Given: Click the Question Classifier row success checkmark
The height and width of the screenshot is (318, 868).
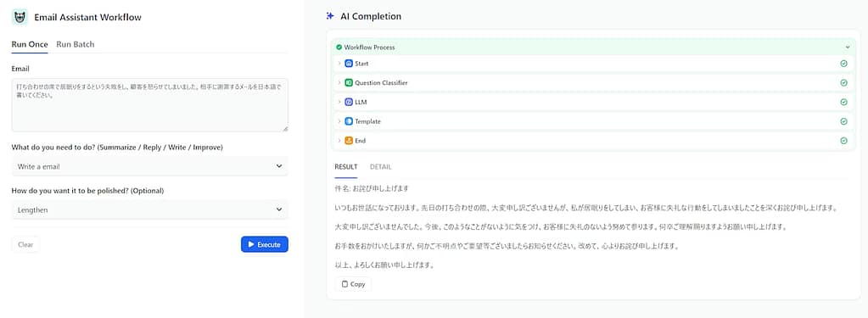Looking at the screenshot, I should click(x=843, y=83).
